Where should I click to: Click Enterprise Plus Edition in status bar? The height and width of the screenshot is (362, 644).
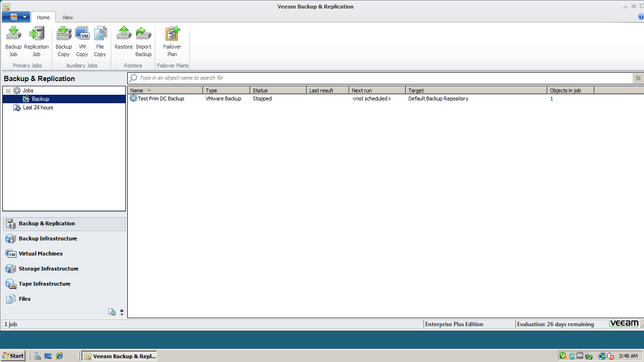coord(454,324)
